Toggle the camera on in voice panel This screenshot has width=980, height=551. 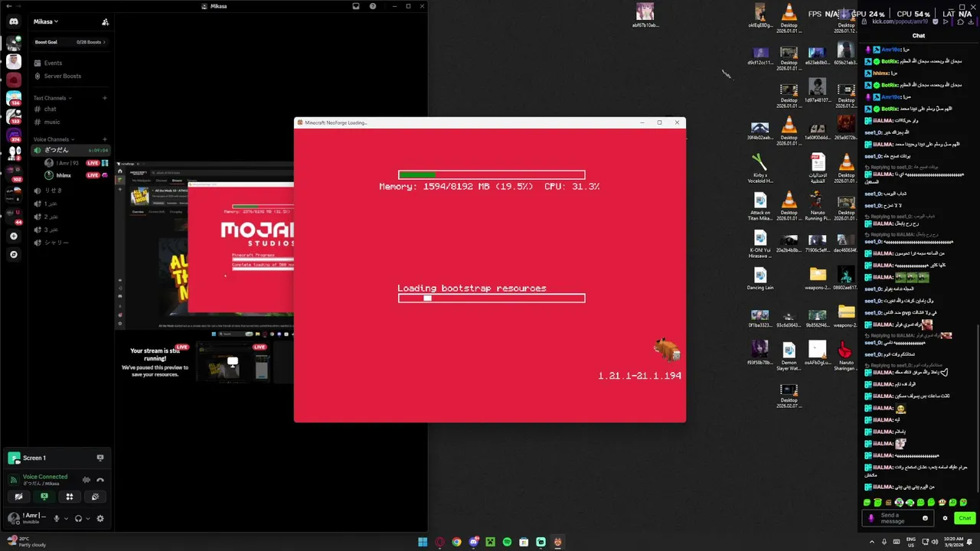(x=18, y=497)
